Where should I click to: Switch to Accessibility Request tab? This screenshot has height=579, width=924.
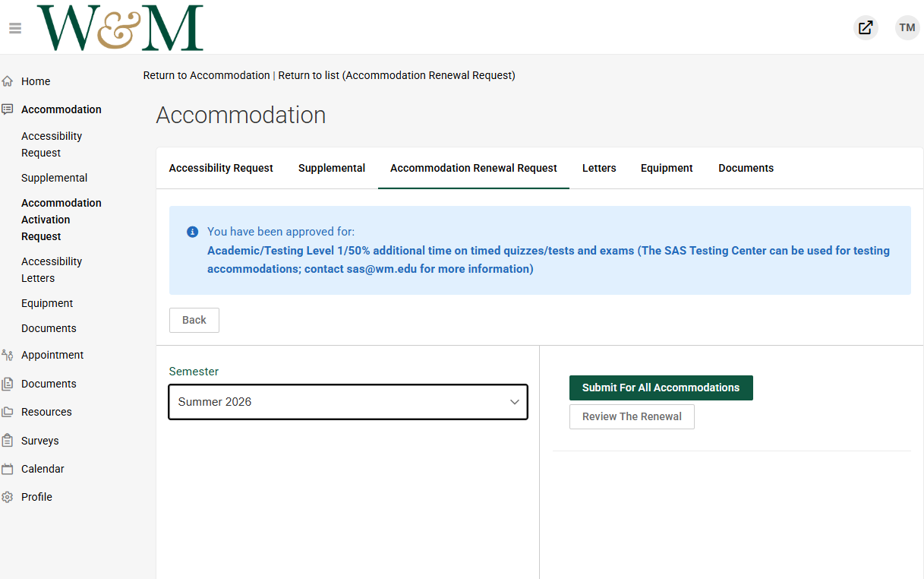tap(221, 168)
